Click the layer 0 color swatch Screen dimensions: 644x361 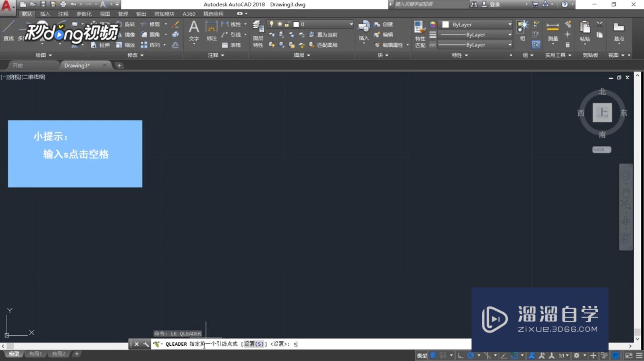[x=296, y=24]
